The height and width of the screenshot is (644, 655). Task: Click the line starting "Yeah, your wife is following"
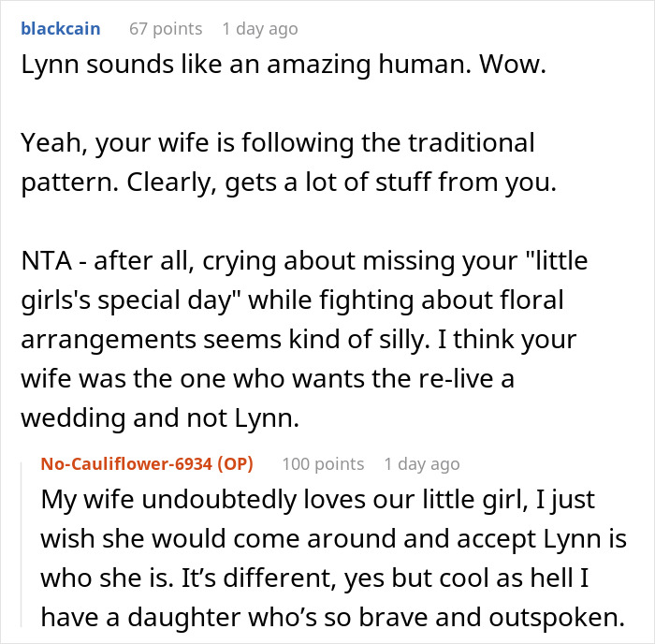pos(277,143)
